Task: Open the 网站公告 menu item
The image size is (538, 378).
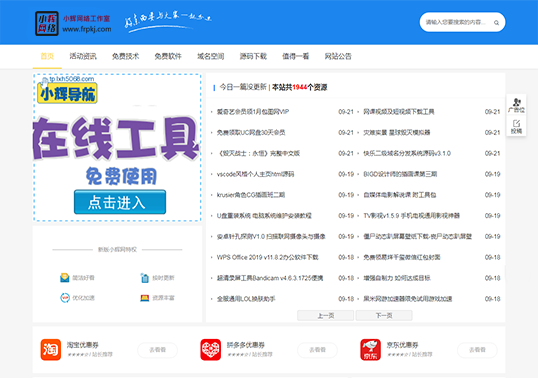Action: [x=338, y=56]
